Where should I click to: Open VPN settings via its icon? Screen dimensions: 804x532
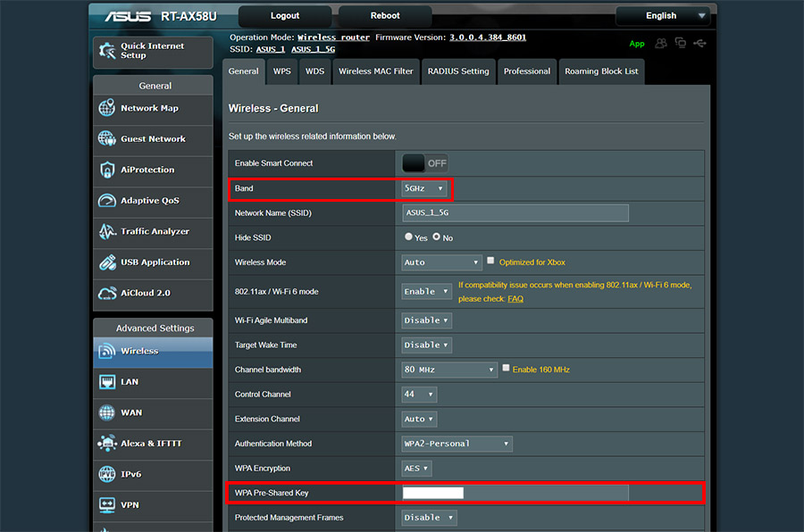[107, 505]
